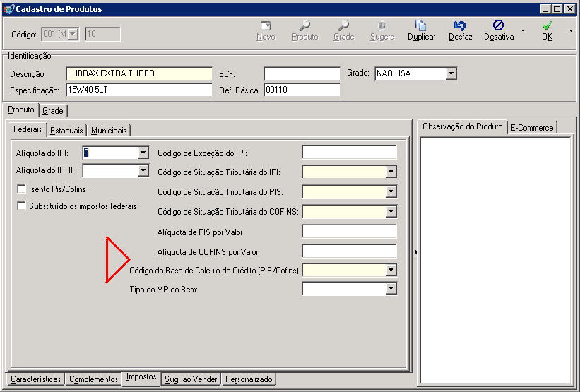Screen dimensions: 580x392
Task: Open the Personalizado bottom tab
Action: point(249,379)
